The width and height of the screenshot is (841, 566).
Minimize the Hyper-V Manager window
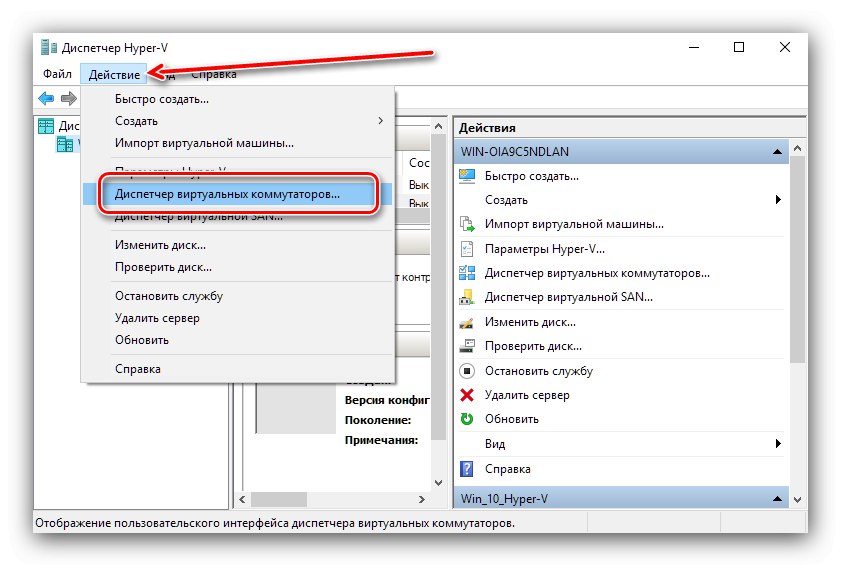694,47
